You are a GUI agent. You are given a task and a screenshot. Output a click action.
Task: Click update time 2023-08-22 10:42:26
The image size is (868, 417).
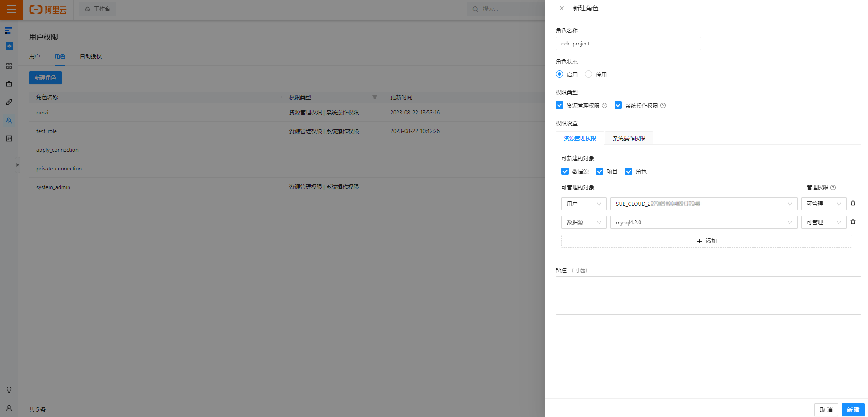click(415, 131)
